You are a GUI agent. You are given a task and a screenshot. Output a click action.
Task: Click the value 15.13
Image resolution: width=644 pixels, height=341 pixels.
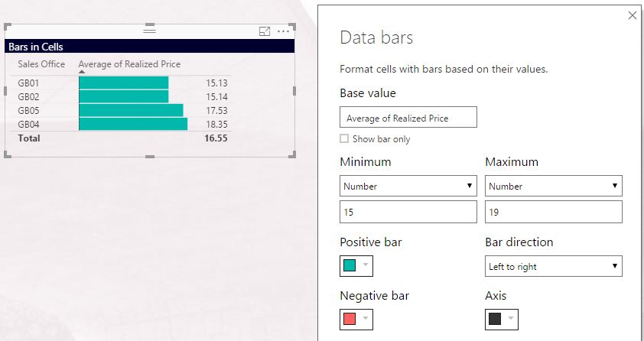click(217, 83)
